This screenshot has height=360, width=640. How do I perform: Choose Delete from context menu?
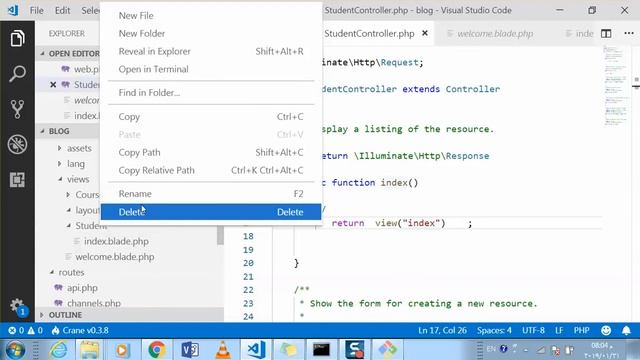[x=211, y=212]
